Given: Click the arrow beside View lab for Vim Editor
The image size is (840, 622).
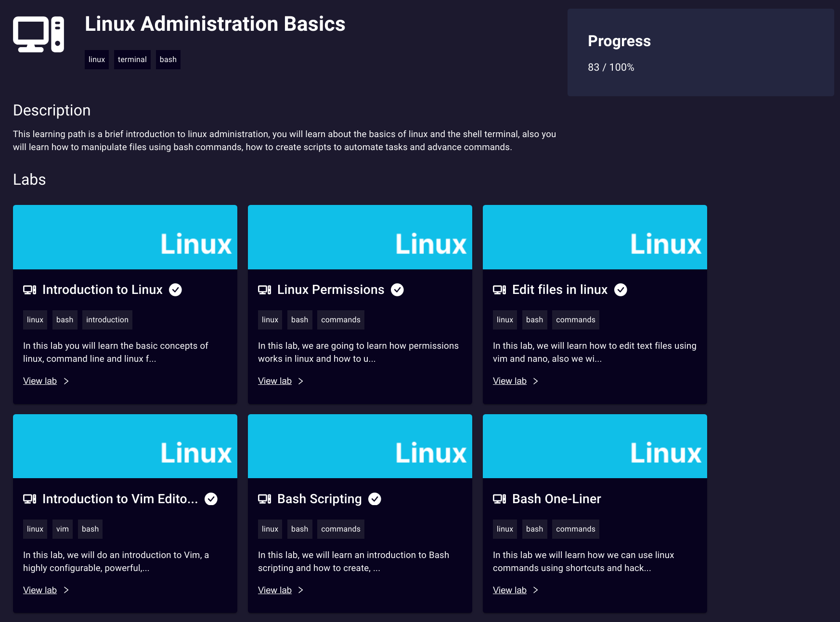Looking at the screenshot, I should 66,590.
